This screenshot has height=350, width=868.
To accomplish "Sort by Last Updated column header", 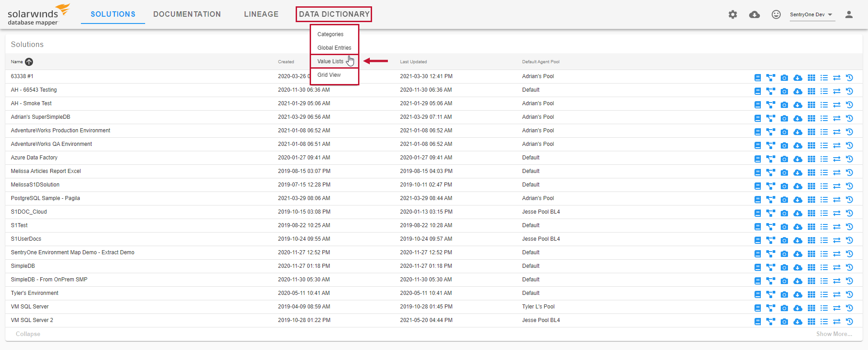I will tap(413, 62).
